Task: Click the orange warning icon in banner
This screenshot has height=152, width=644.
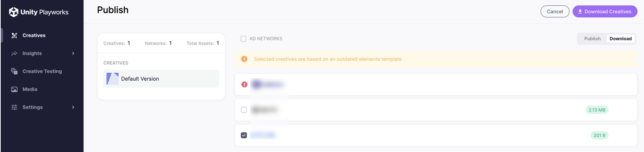Action: (244, 59)
